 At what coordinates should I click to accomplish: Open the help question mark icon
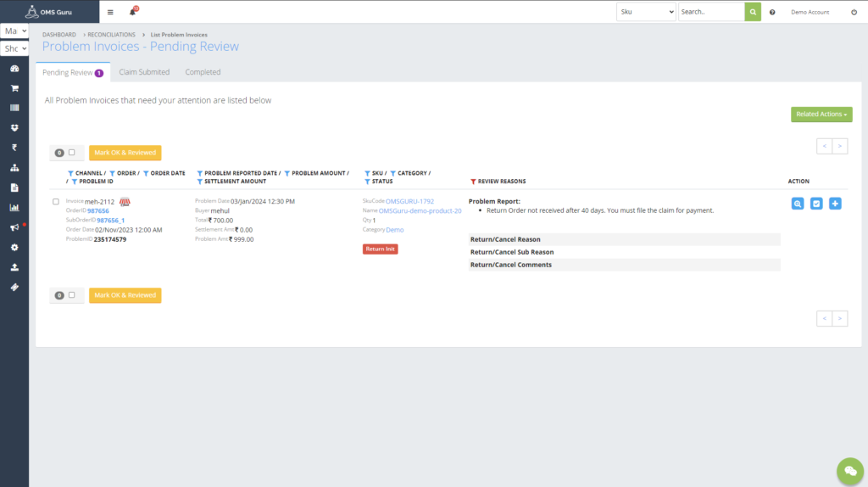pyautogui.click(x=772, y=13)
